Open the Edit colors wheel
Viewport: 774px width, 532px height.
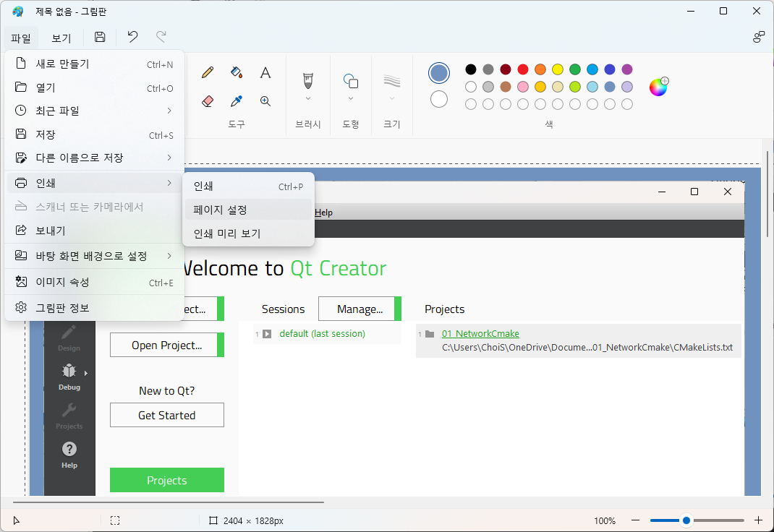pyautogui.click(x=658, y=87)
